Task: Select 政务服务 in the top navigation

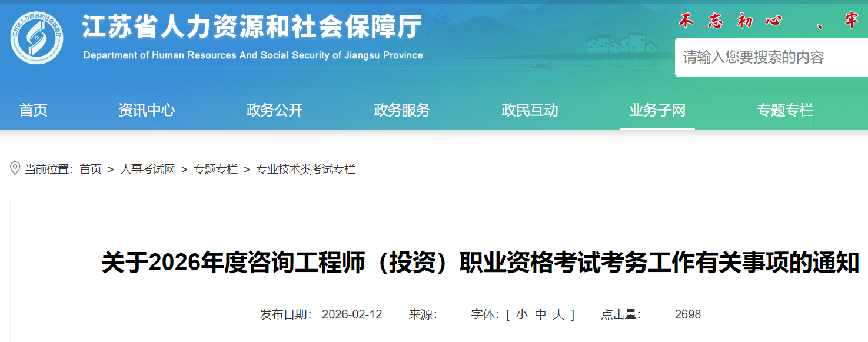Action: (402, 110)
